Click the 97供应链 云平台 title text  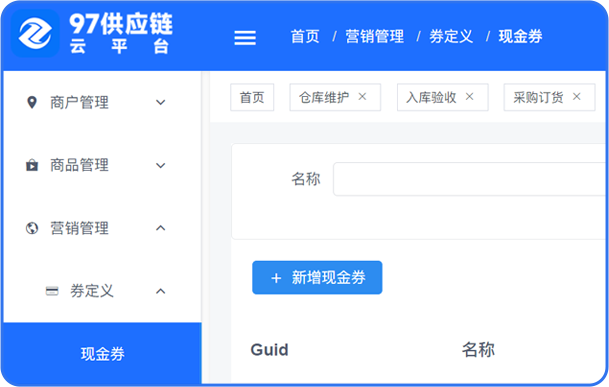click(121, 33)
